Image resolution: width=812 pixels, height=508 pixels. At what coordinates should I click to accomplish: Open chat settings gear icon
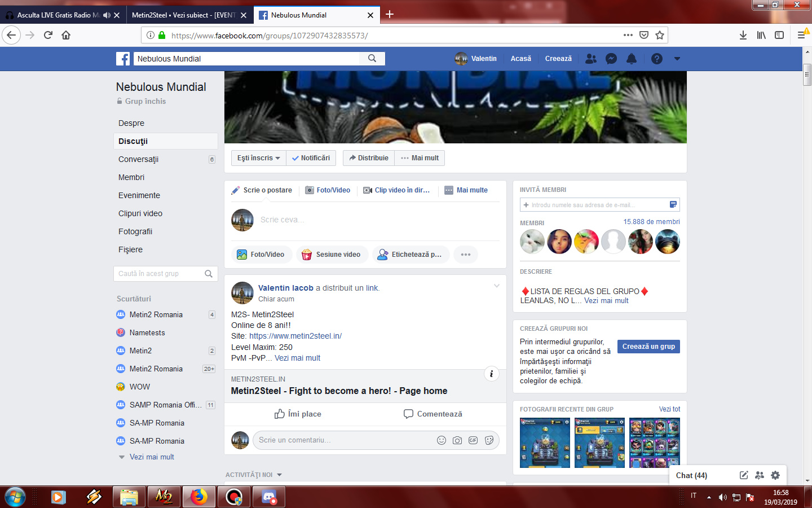(775, 475)
